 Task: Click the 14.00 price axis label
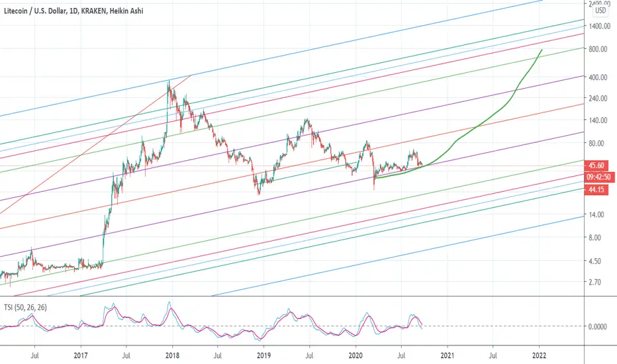(596, 215)
